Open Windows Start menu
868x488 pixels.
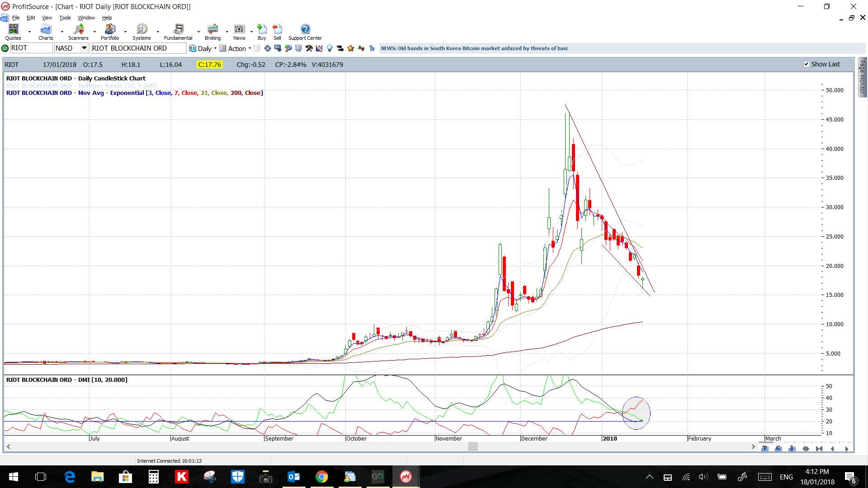pyautogui.click(x=14, y=477)
